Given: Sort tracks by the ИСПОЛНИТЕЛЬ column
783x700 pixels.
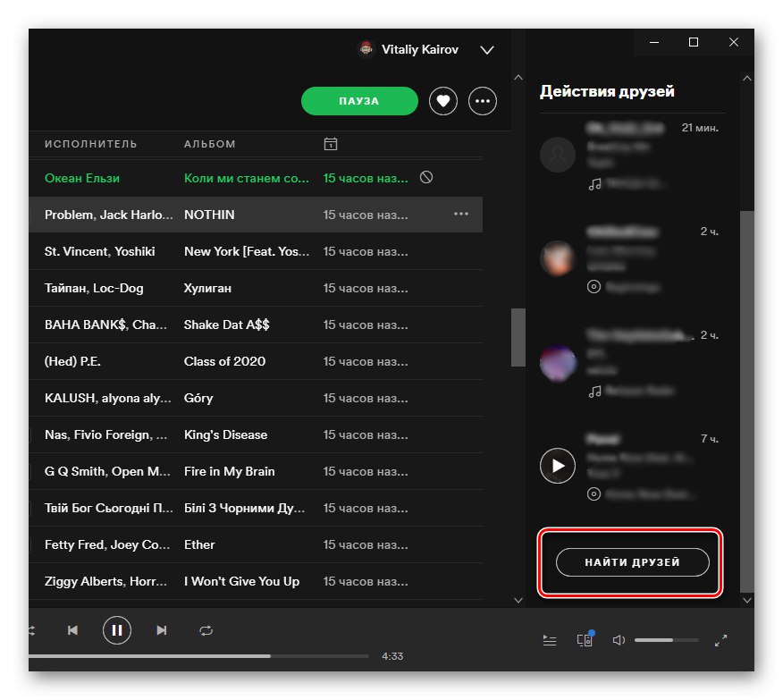Looking at the screenshot, I should point(91,144).
